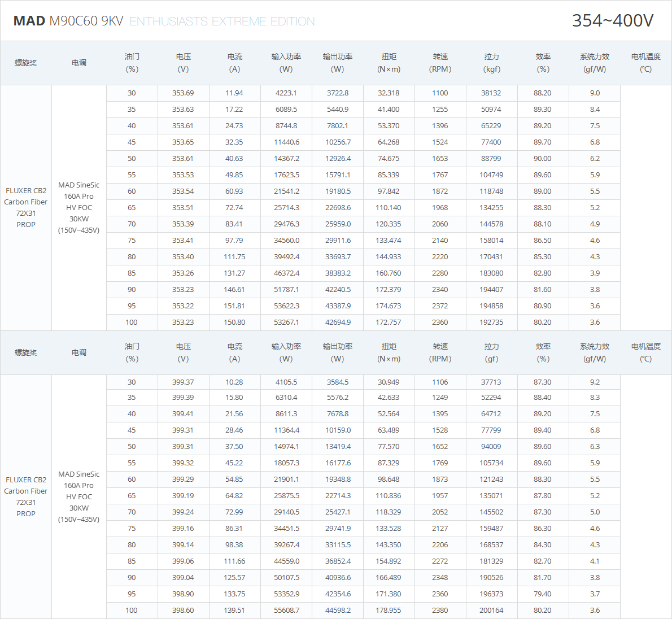Click the current value 139.51
Viewport: 672px width, 619px height.
click(234, 611)
